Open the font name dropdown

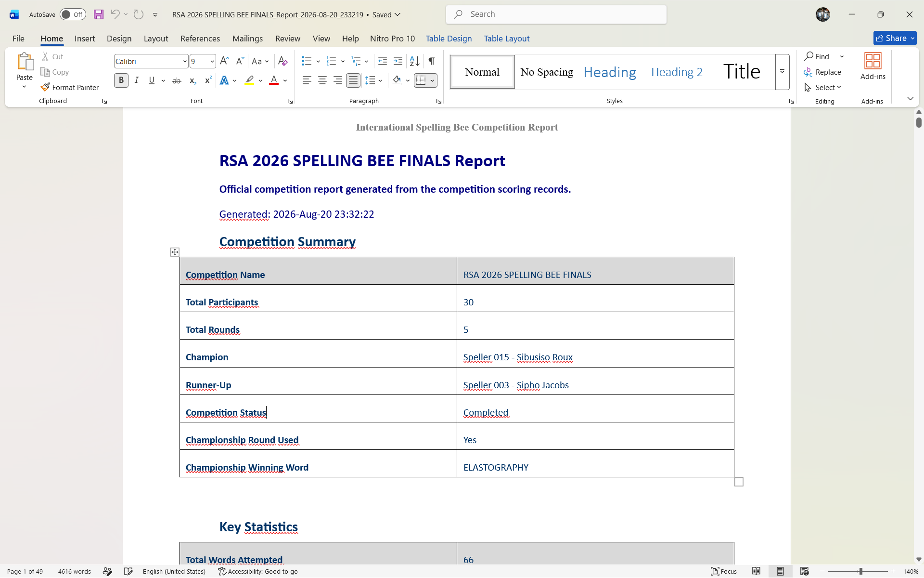[185, 62]
